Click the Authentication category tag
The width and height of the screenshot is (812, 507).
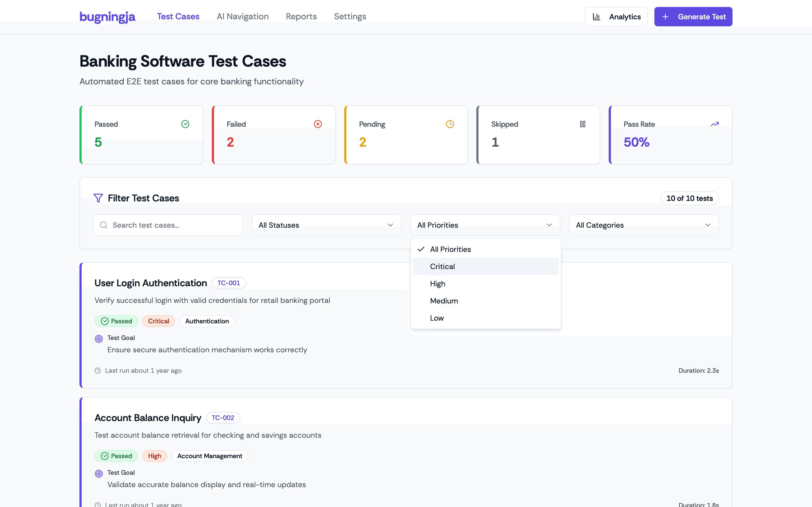(x=207, y=321)
